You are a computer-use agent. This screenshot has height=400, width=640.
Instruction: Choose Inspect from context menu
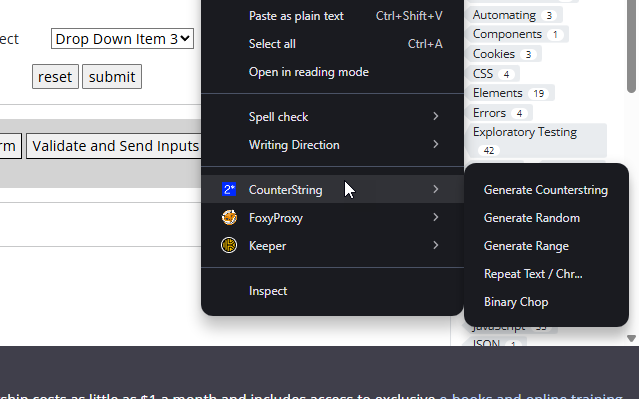click(332, 291)
